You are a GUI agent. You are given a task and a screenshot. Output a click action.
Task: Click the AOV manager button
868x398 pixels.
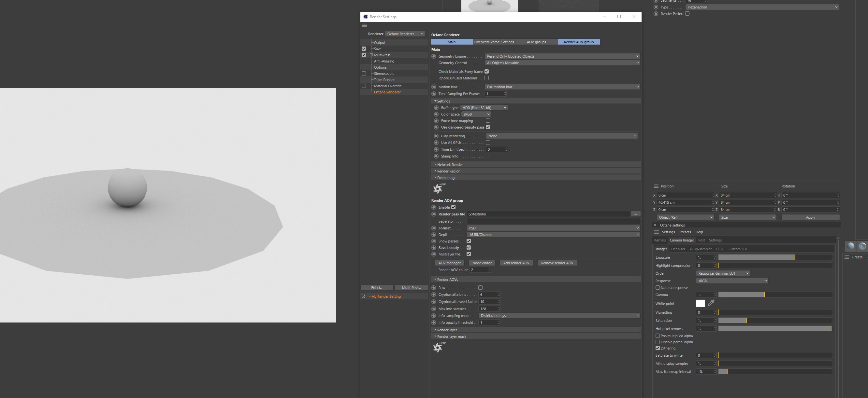tap(449, 263)
